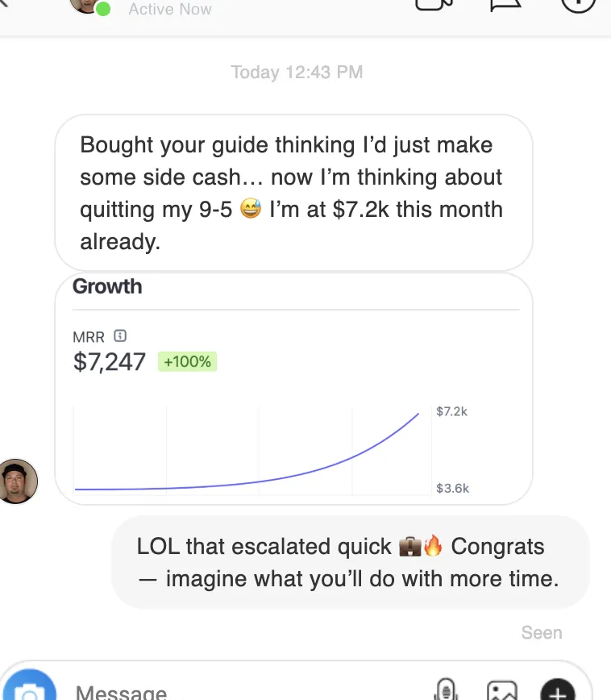Open the Growth chart image message
The width and height of the screenshot is (611, 700).
(293, 389)
